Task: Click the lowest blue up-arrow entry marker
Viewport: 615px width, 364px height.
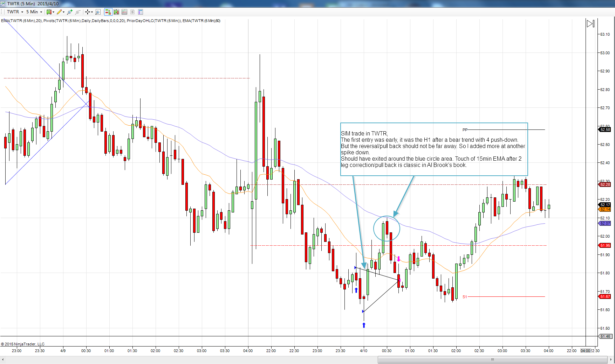Action: (364, 325)
